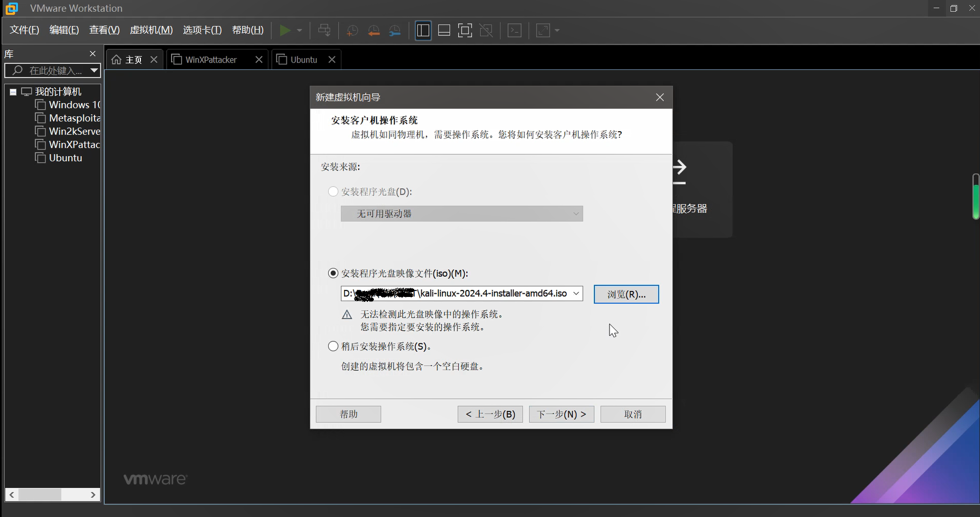Click the VMware Workstation logo in title bar
Viewport: 980px width, 517px height.
pos(11,8)
